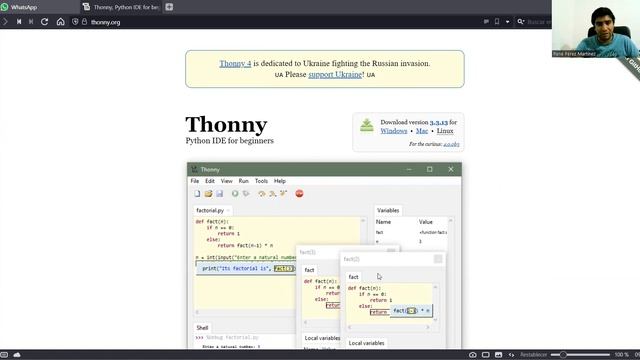
Task: Toggle images display in status bar
Action: 498,355
